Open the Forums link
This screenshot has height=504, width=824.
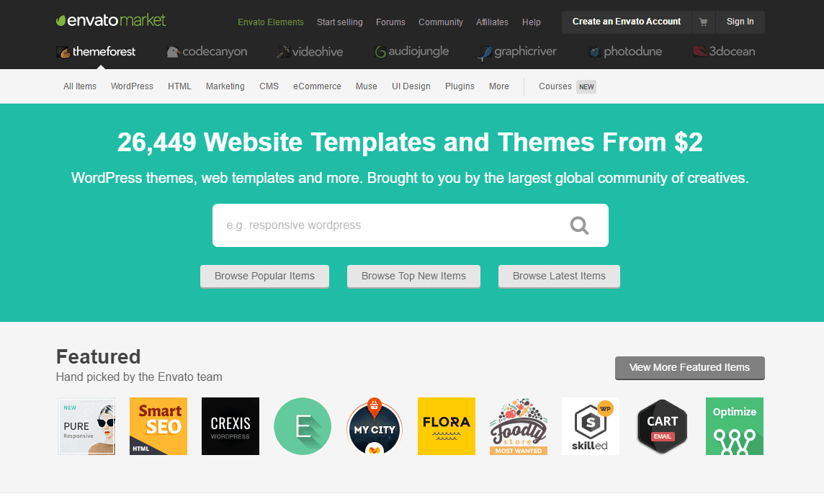(390, 22)
